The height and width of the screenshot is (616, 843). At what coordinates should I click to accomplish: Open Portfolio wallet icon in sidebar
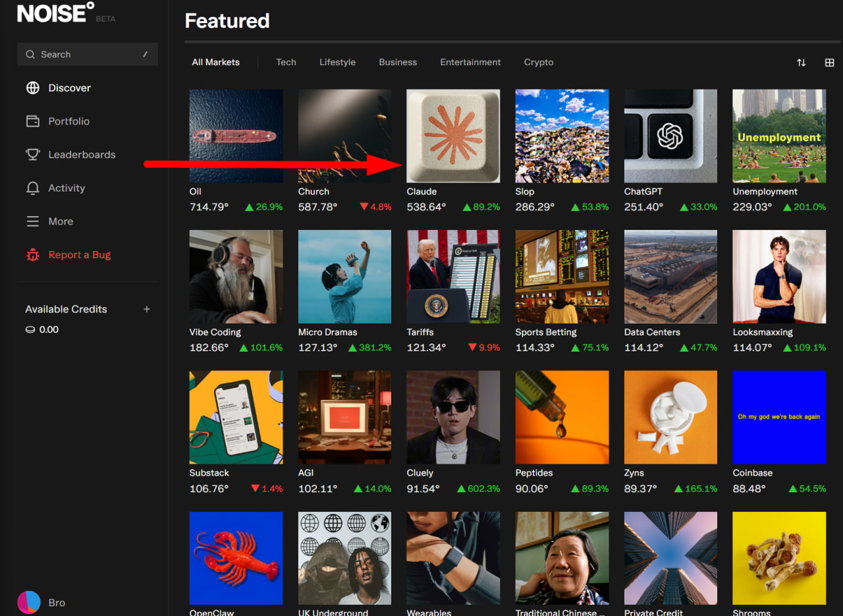32,121
